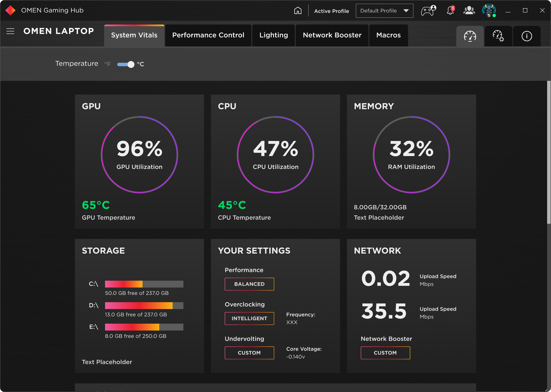Open the Network Booster tab

tap(332, 35)
